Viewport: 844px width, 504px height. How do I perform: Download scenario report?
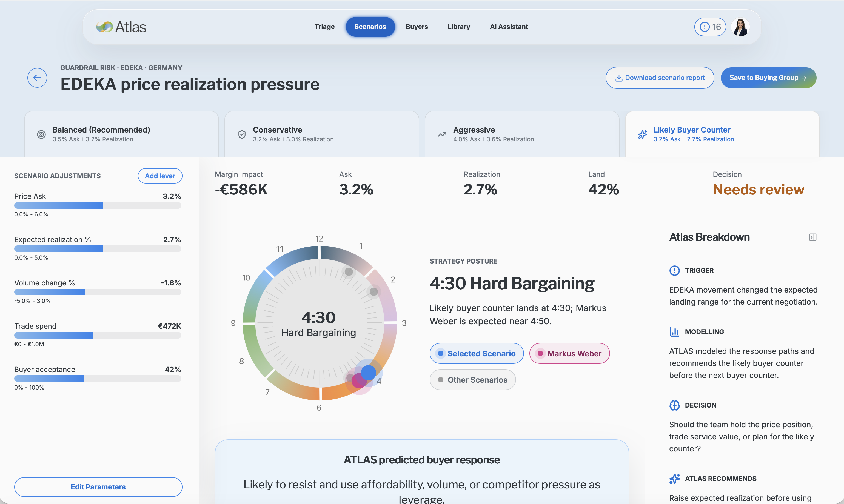pyautogui.click(x=660, y=78)
